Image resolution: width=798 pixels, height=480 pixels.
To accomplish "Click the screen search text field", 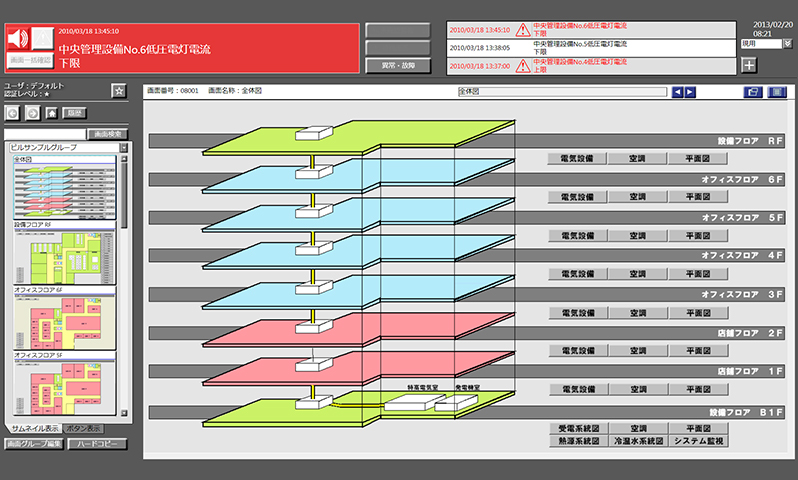I will [x=46, y=133].
